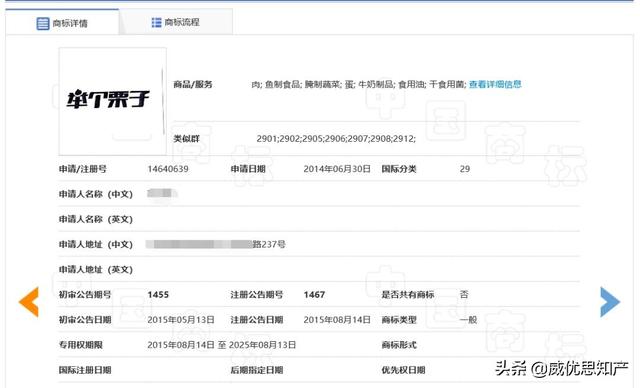The image size is (640, 388).
Task: Click the 申请人地址（中文）label
Action: pos(96,244)
